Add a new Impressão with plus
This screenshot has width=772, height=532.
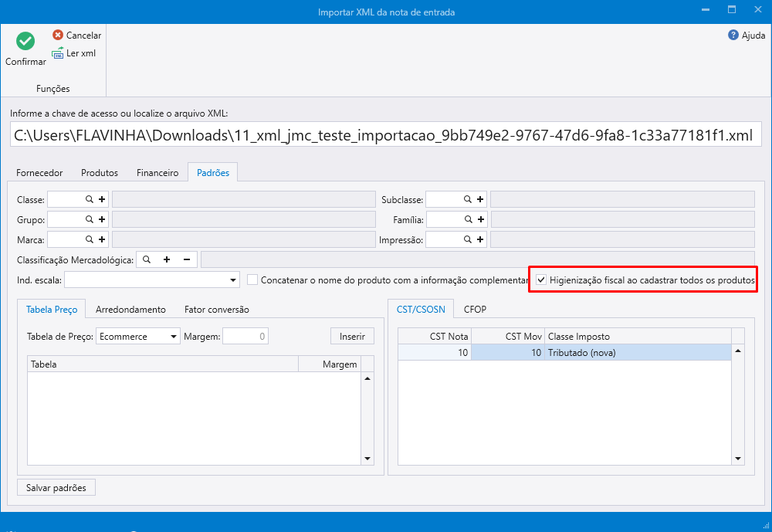point(480,239)
